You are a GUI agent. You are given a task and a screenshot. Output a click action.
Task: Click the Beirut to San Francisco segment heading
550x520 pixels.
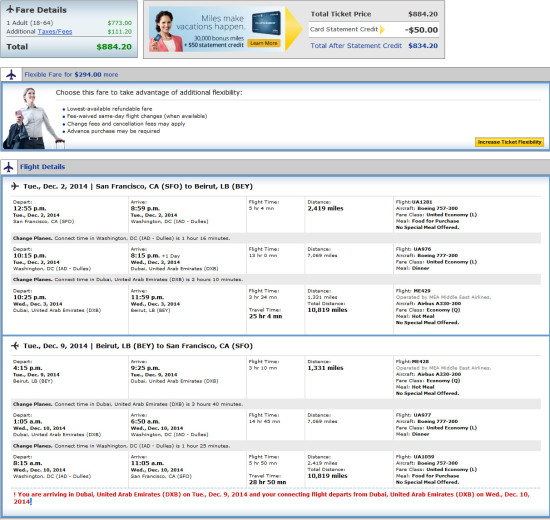[x=138, y=346]
